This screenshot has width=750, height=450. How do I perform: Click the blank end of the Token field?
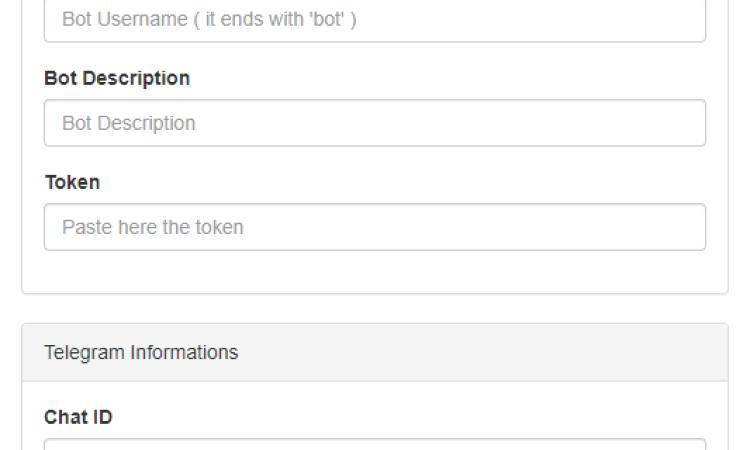[600, 227]
